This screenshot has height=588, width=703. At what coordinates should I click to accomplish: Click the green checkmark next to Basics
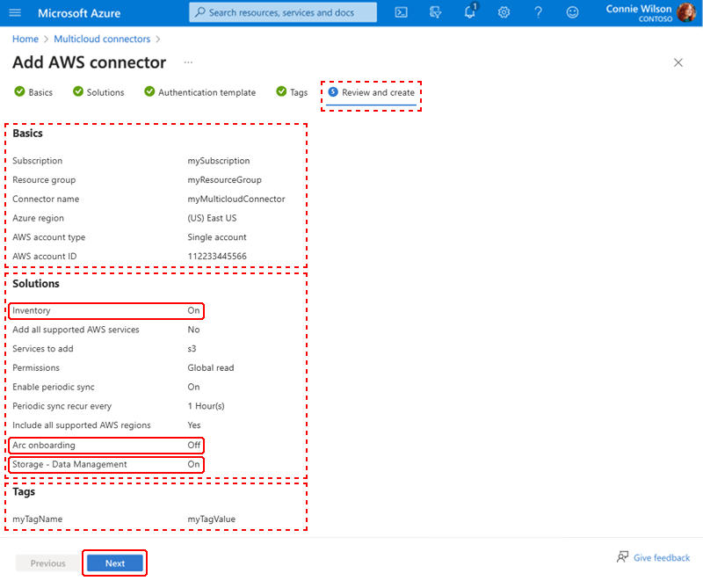tap(19, 91)
